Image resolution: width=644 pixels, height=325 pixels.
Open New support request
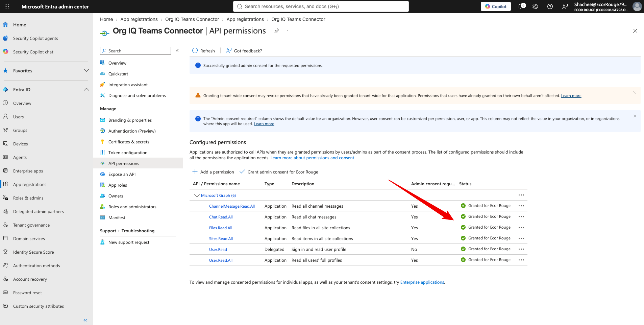click(x=129, y=242)
